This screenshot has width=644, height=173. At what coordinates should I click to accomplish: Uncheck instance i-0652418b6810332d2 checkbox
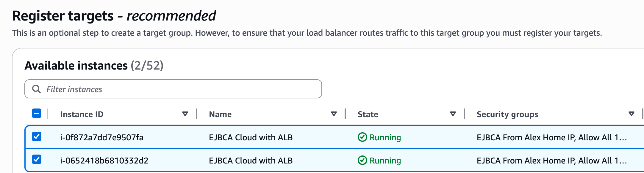(37, 160)
